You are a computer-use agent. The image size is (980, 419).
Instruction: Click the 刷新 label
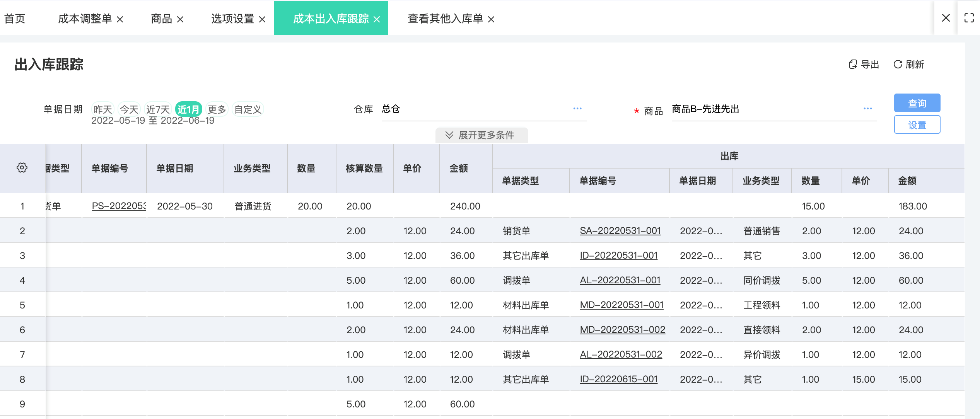(x=915, y=64)
